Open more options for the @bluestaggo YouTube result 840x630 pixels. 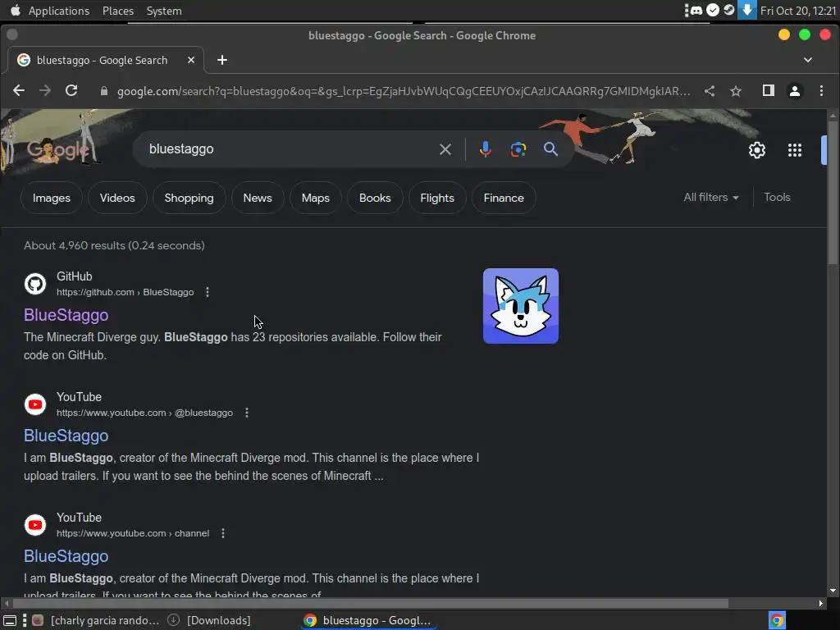tap(246, 413)
